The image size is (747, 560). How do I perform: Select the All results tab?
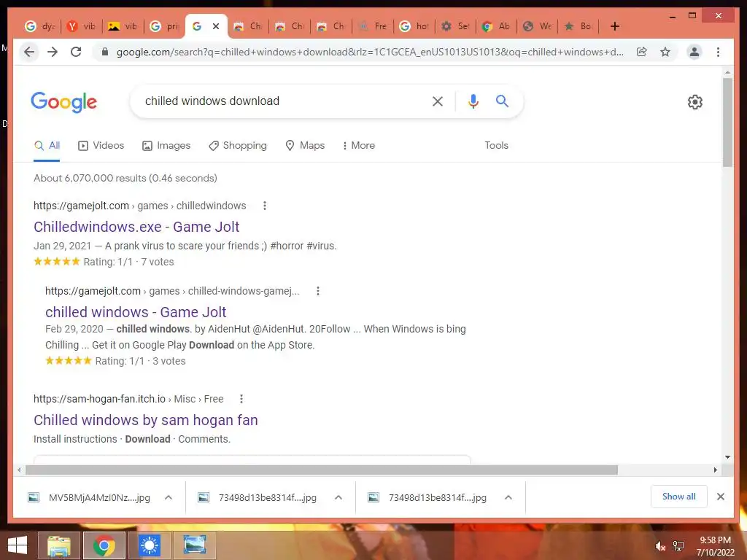(47, 145)
